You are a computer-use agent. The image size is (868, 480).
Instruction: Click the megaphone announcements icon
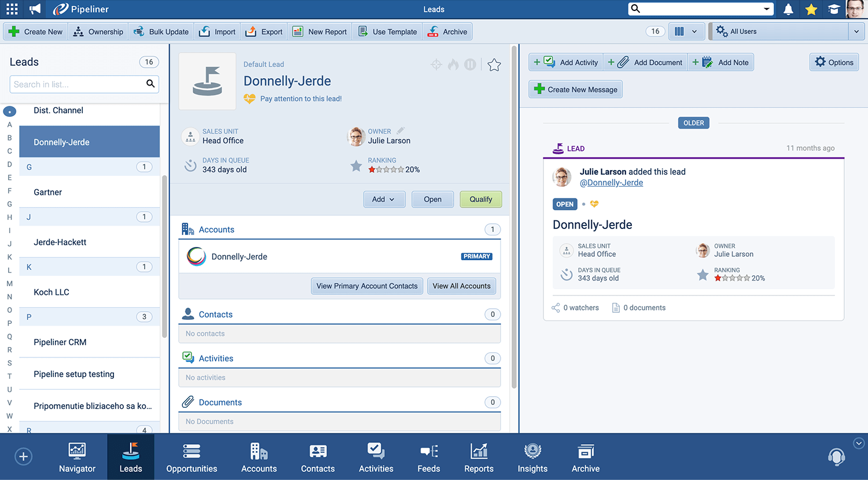pos(35,9)
